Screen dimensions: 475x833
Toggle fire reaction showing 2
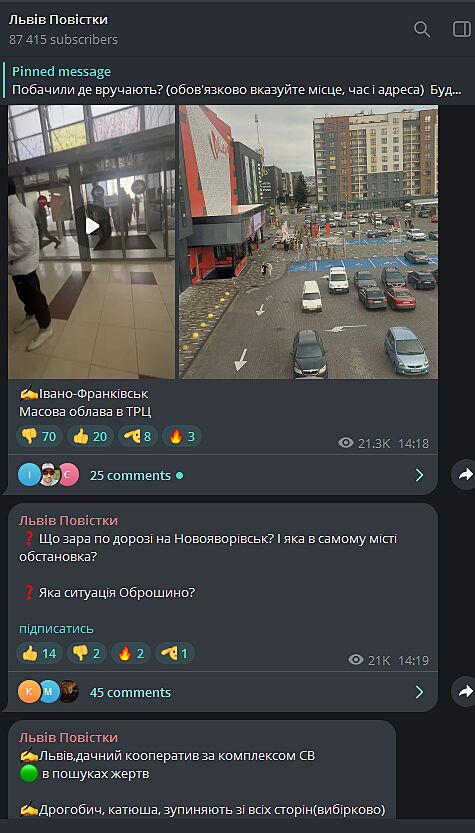[x=131, y=653]
